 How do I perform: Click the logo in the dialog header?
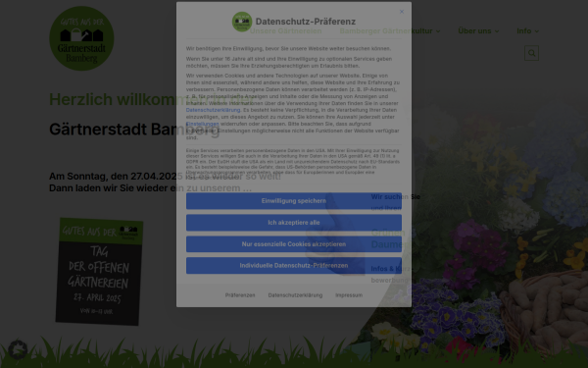(242, 22)
